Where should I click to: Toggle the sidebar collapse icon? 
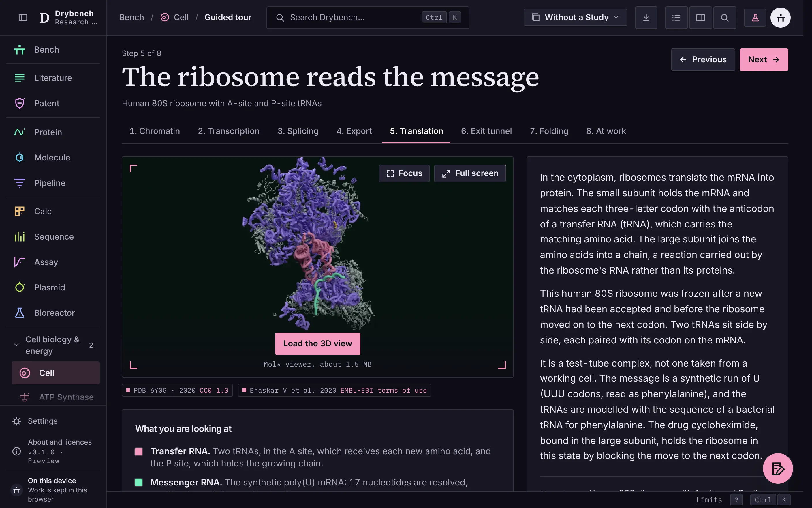[x=23, y=18]
